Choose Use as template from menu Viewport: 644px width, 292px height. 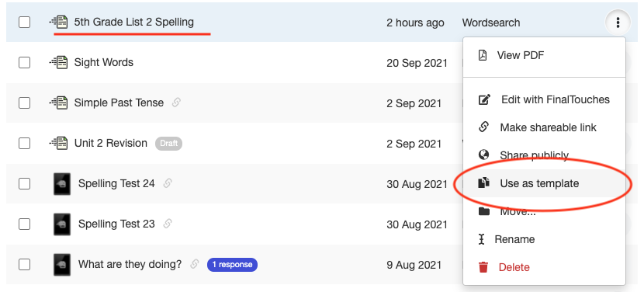click(539, 183)
